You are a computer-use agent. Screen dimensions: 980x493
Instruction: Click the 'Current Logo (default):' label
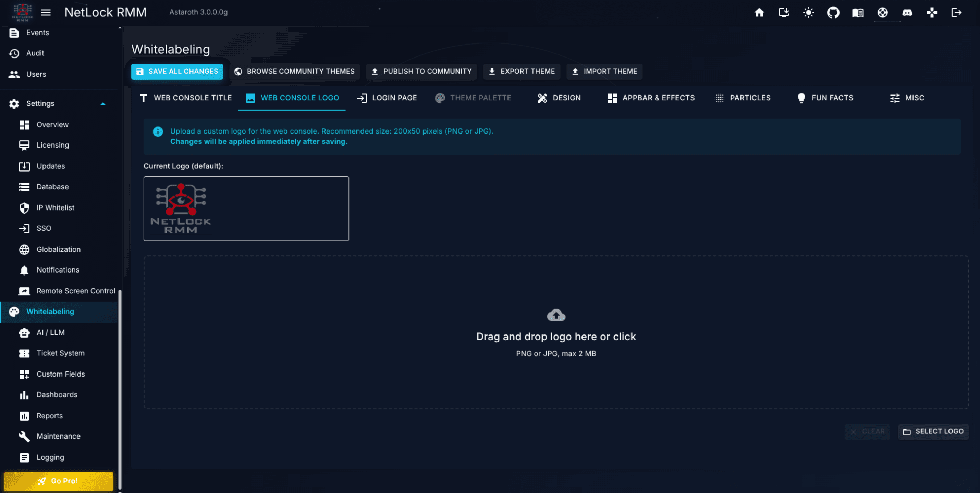click(183, 166)
